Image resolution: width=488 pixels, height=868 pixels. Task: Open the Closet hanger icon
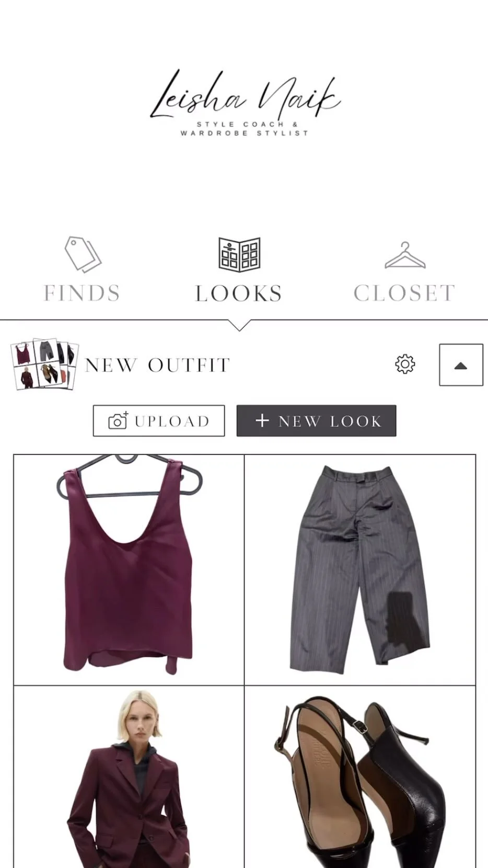(405, 255)
